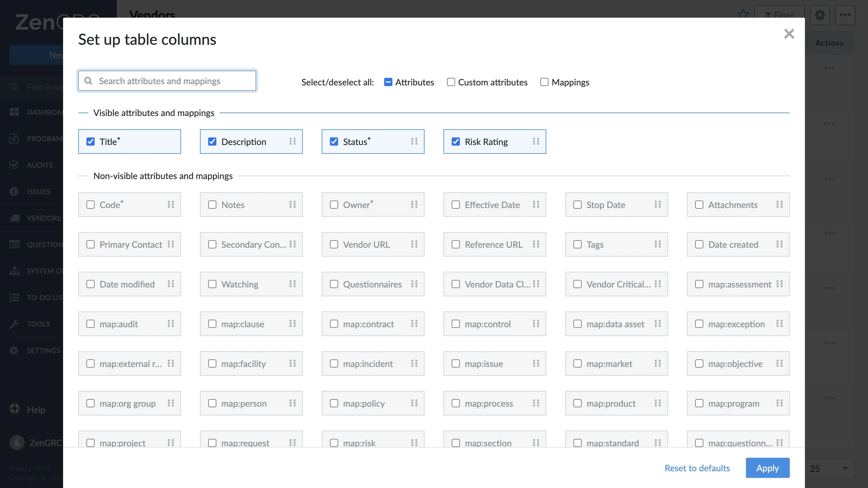Grab the drag handle on Questionnaires tile
Viewport: 868px width, 488px height.
(x=414, y=284)
